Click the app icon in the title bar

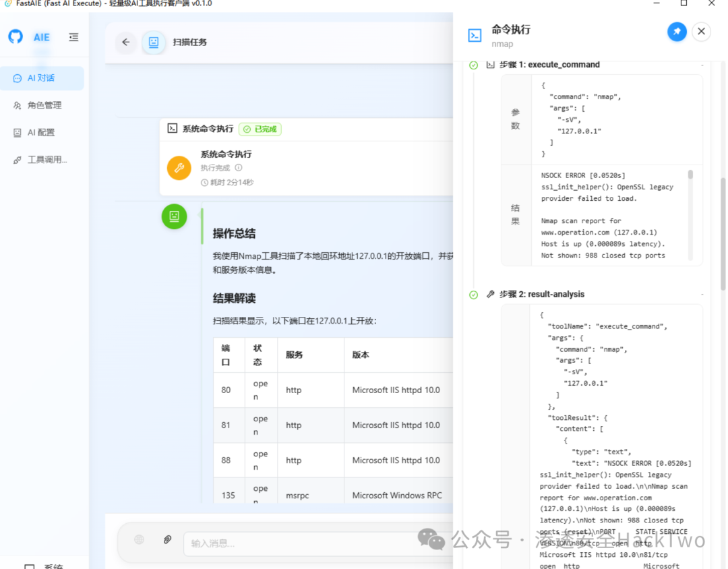click(x=7, y=3)
